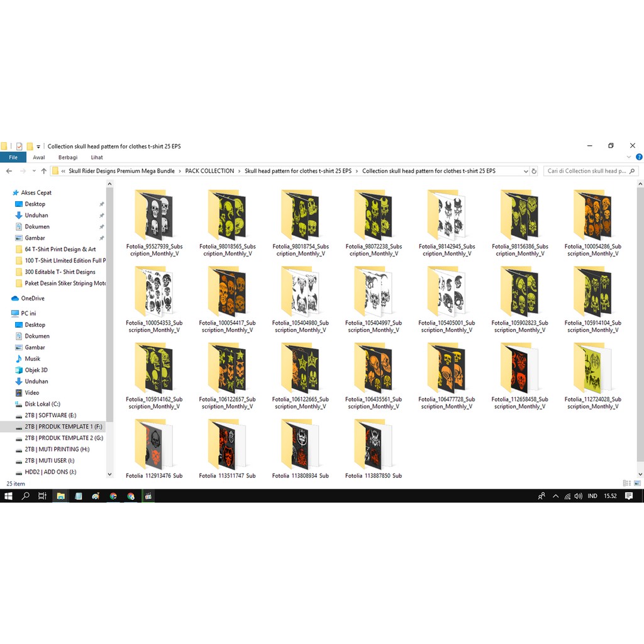Go up one folder level arrow
This screenshot has width=644, height=644.
coord(43,171)
